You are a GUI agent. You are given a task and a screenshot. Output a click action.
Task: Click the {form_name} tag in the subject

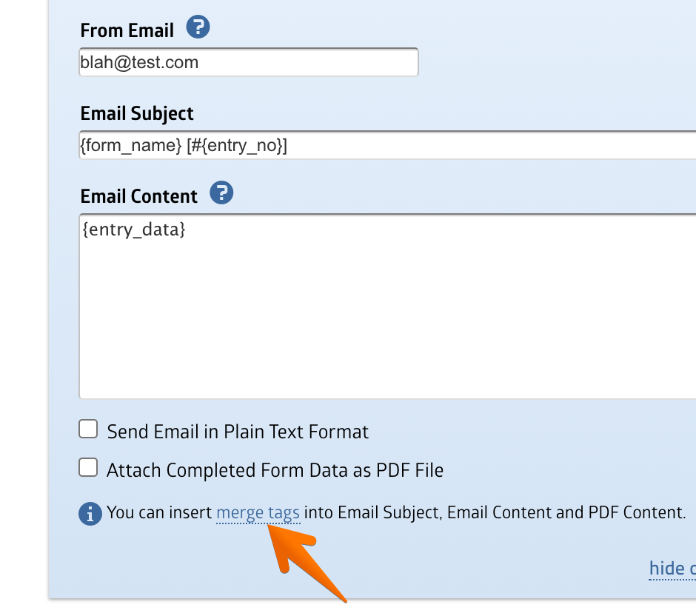[x=131, y=146]
